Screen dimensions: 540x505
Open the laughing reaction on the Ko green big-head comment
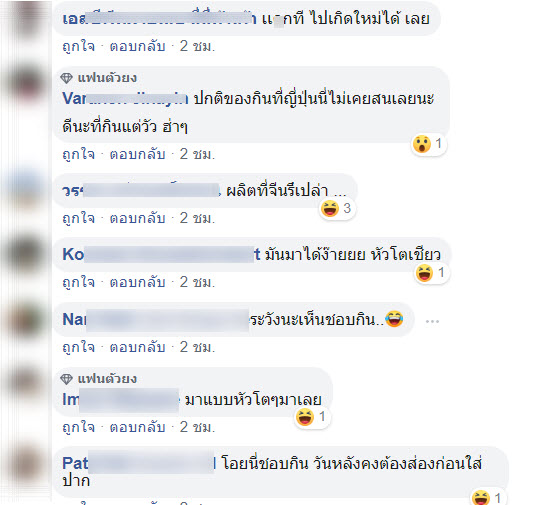coord(430,273)
